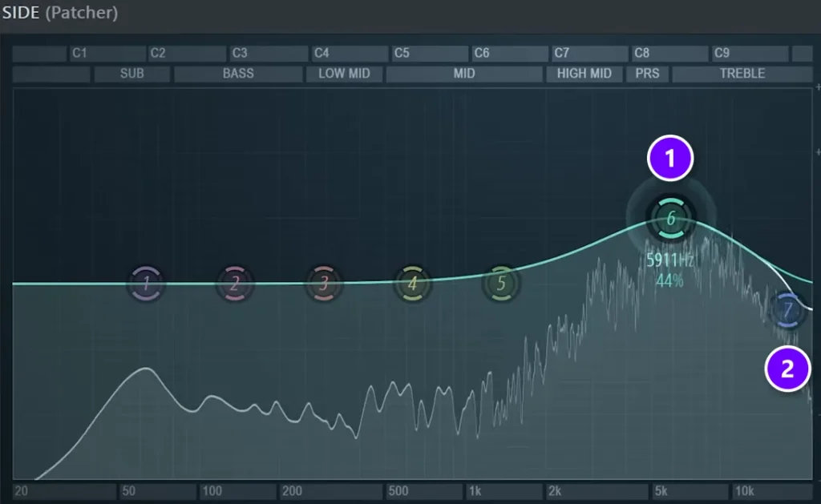The height and width of the screenshot is (504, 821).
Task: Click the PRS range label
Action: click(648, 73)
